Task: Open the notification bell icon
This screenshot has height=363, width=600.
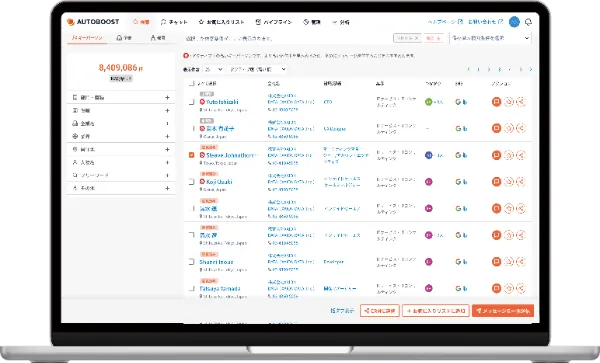Action: pos(528,22)
